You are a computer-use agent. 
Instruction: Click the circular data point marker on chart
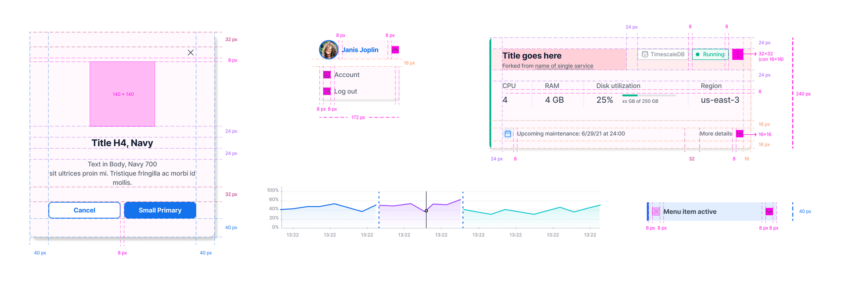pos(426,211)
